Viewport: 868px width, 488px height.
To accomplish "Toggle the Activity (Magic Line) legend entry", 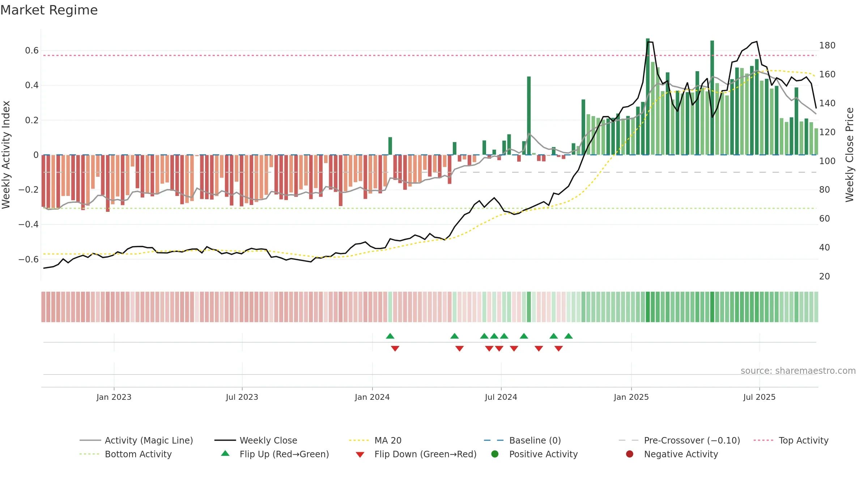I will point(136,440).
